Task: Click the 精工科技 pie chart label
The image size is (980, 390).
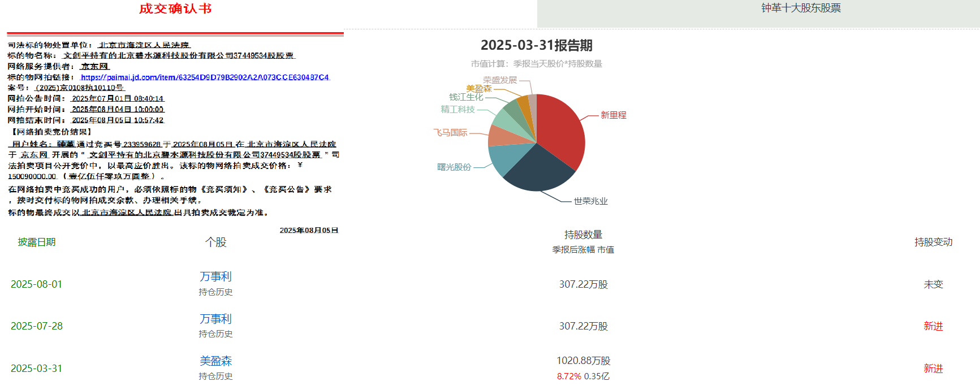Action: 457,110
